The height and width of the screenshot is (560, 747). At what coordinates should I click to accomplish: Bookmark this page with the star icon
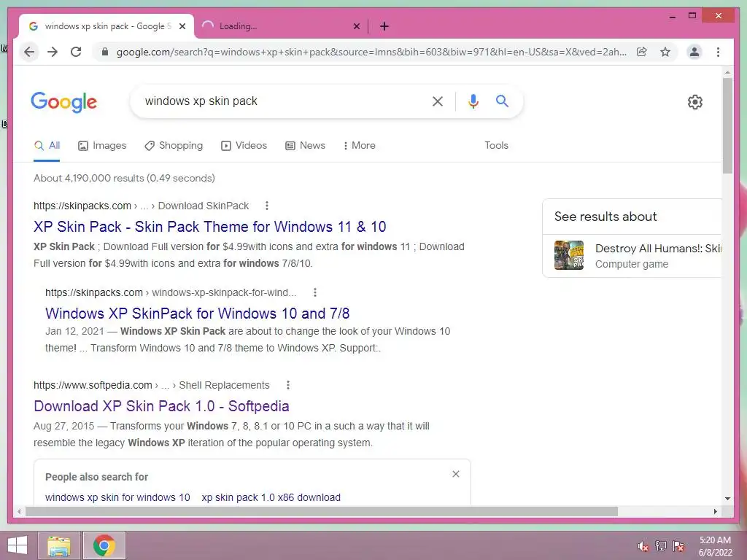(x=665, y=52)
